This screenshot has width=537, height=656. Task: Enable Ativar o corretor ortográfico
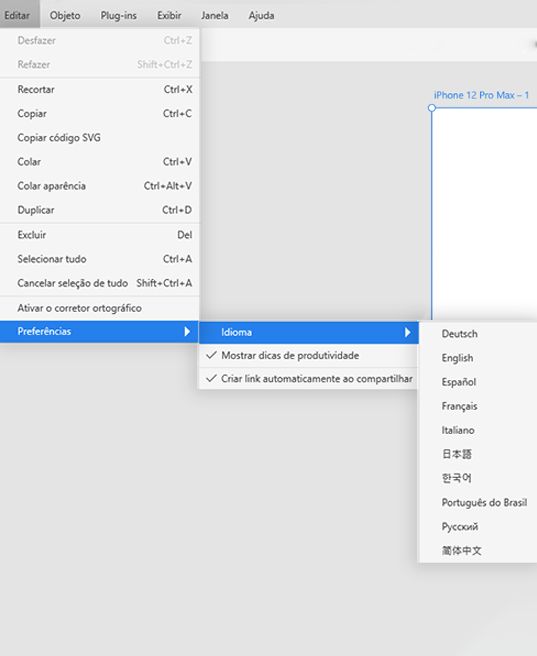pos(100,308)
